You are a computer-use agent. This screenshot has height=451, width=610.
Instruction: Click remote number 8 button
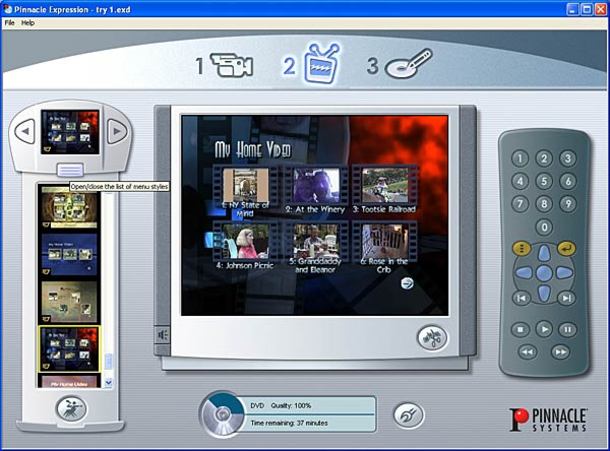point(544,204)
